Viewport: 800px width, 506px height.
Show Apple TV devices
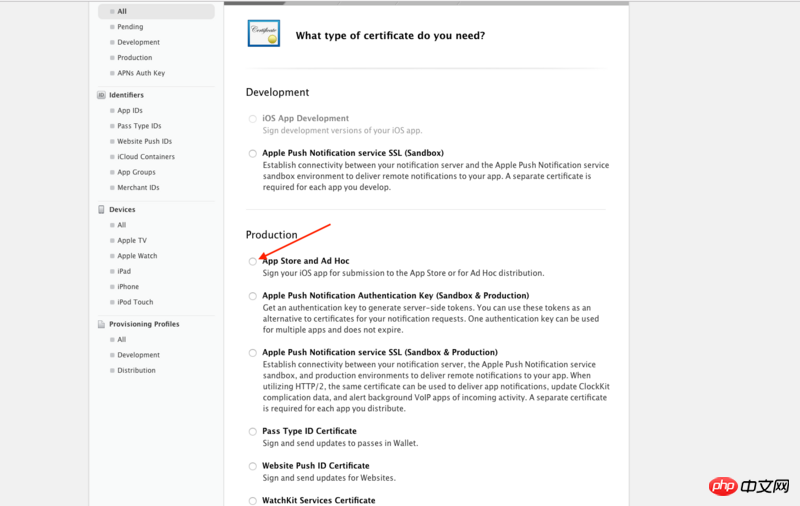(132, 240)
